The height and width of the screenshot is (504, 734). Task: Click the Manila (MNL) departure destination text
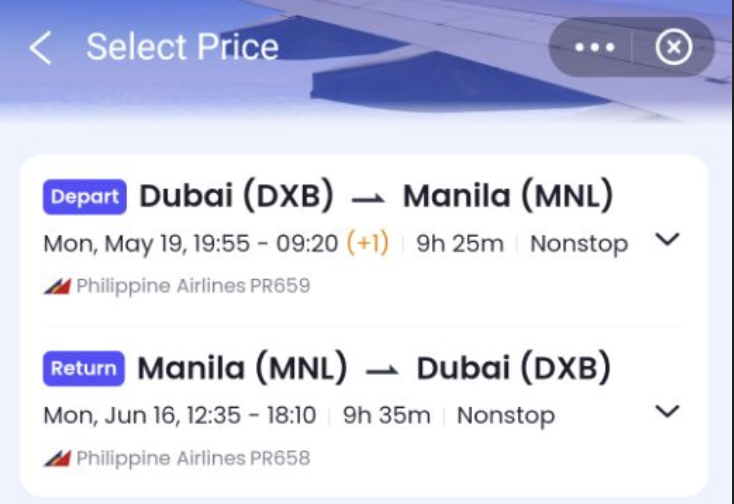coord(508,195)
